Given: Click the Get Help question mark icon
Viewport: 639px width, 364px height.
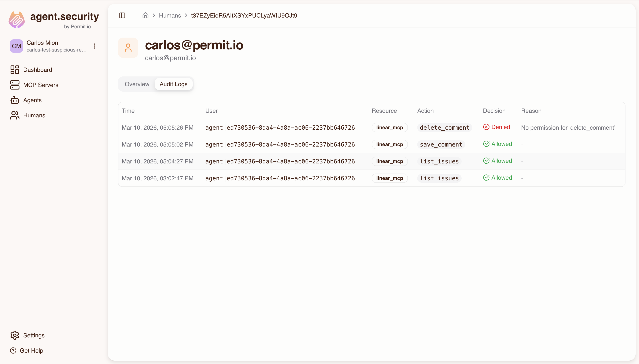Looking at the screenshot, I should point(13,350).
